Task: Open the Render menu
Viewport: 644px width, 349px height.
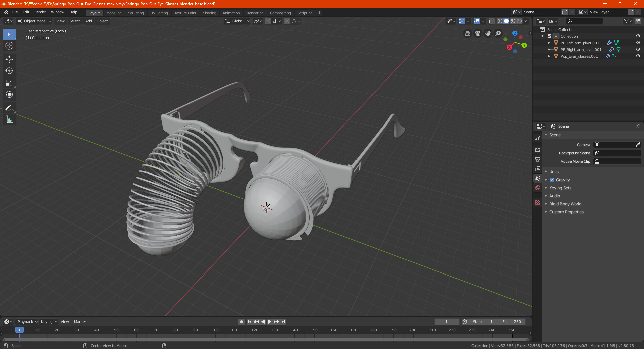Action: coord(40,12)
